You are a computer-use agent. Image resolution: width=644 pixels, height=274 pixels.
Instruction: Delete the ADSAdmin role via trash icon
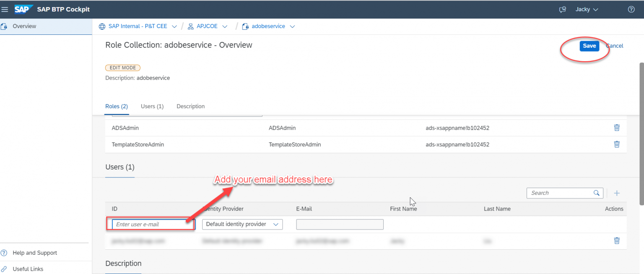coord(616,128)
